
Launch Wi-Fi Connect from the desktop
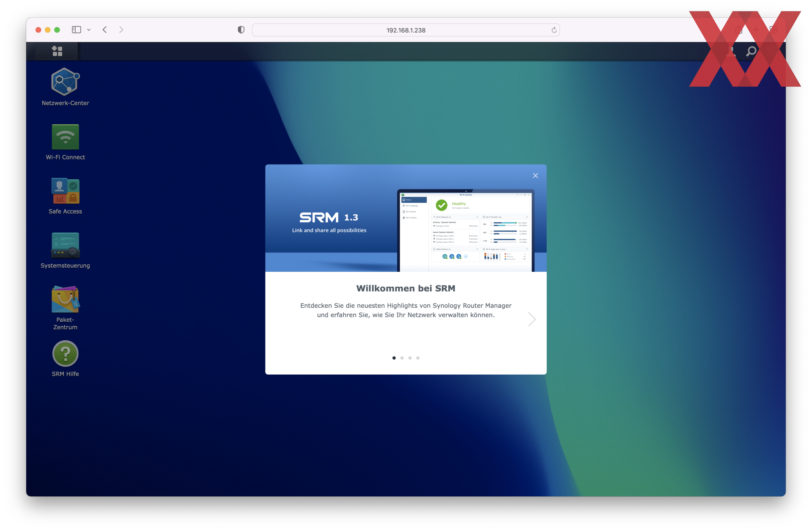pos(65,142)
